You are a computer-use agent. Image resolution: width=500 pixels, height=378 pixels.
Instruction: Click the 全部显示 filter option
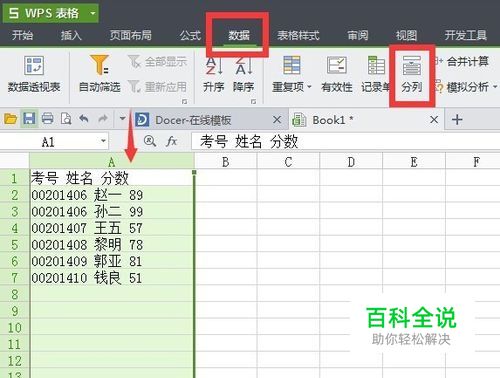click(x=157, y=62)
